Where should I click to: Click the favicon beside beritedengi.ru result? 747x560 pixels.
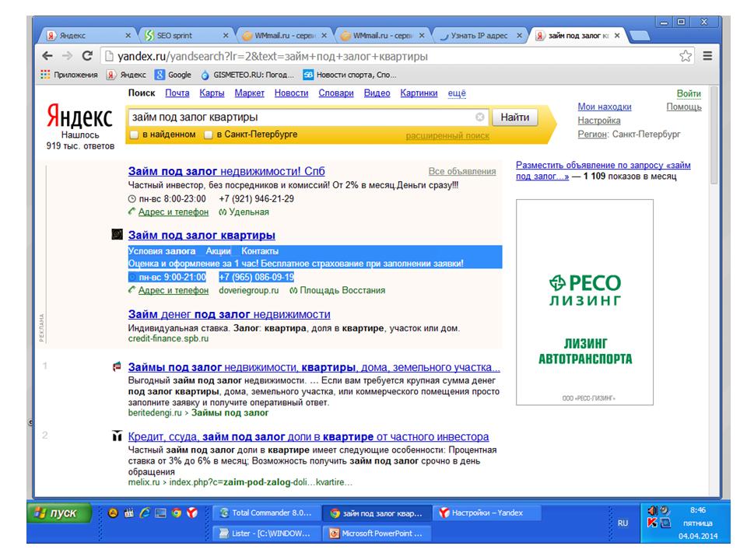point(117,367)
